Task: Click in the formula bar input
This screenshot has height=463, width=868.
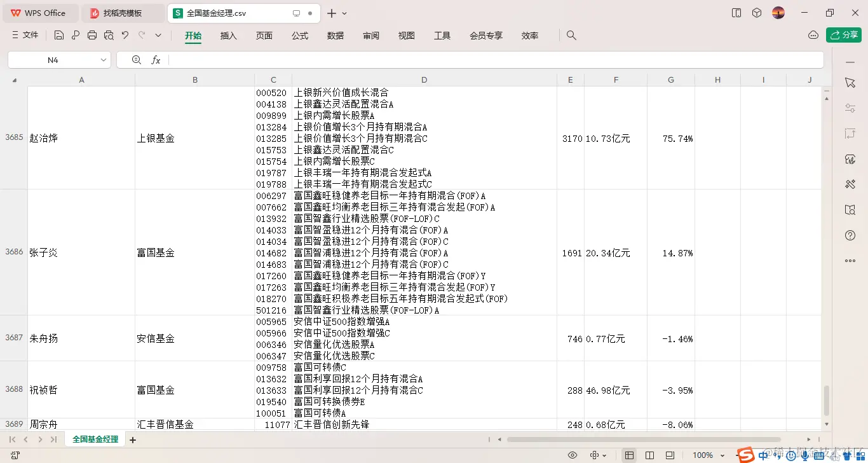Action: 496,60
